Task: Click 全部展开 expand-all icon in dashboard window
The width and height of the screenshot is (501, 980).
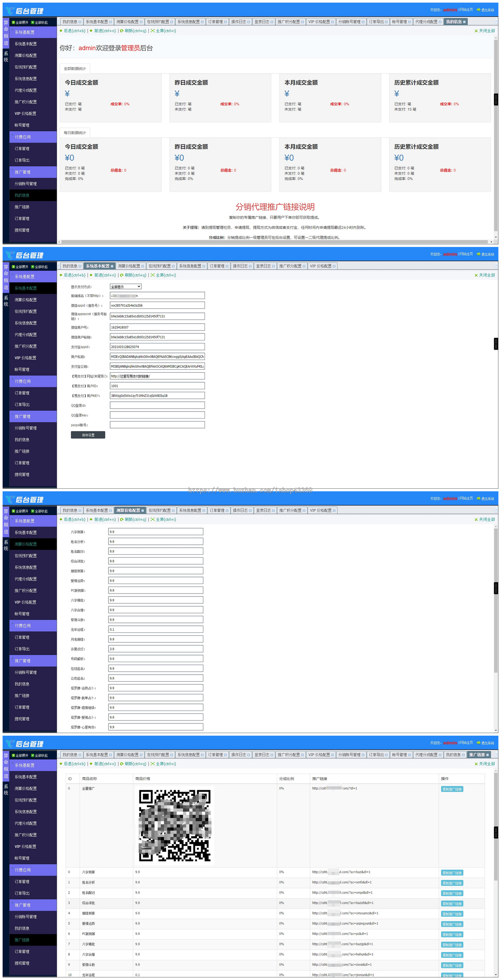Action: click(13, 23)
